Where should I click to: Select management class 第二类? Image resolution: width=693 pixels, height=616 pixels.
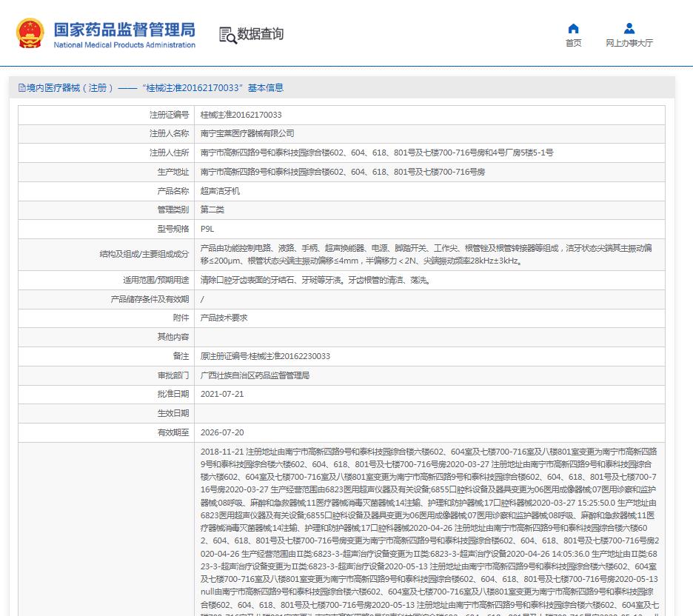pos(212,210)
